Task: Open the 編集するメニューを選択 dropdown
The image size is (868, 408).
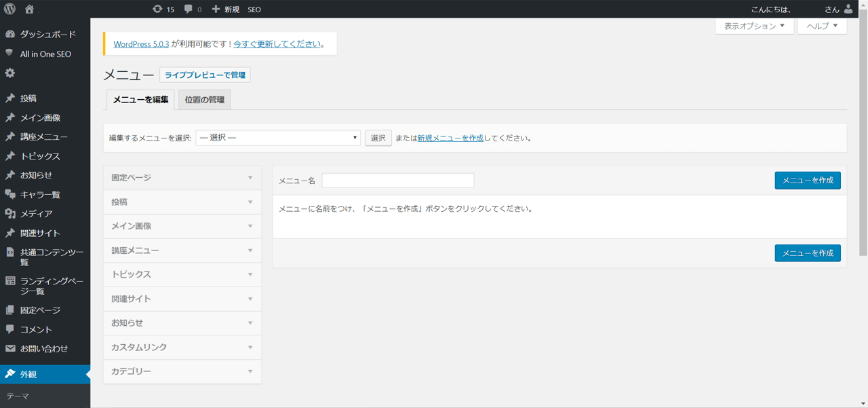Action: click(x=278, y=138)
